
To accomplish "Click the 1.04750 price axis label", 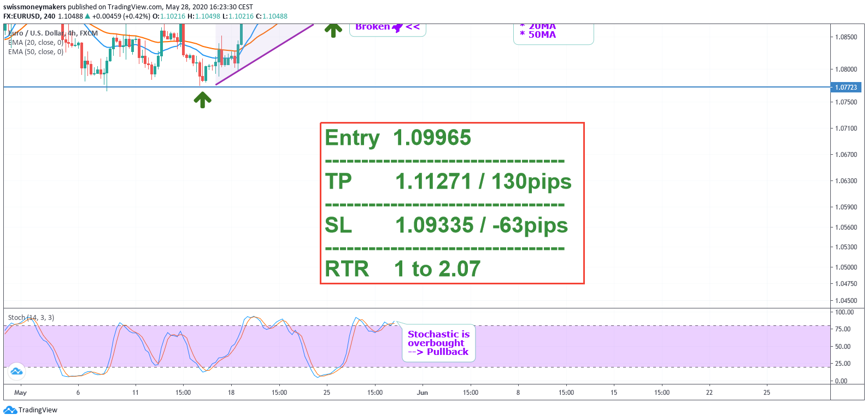I will (x=846, y=284).
